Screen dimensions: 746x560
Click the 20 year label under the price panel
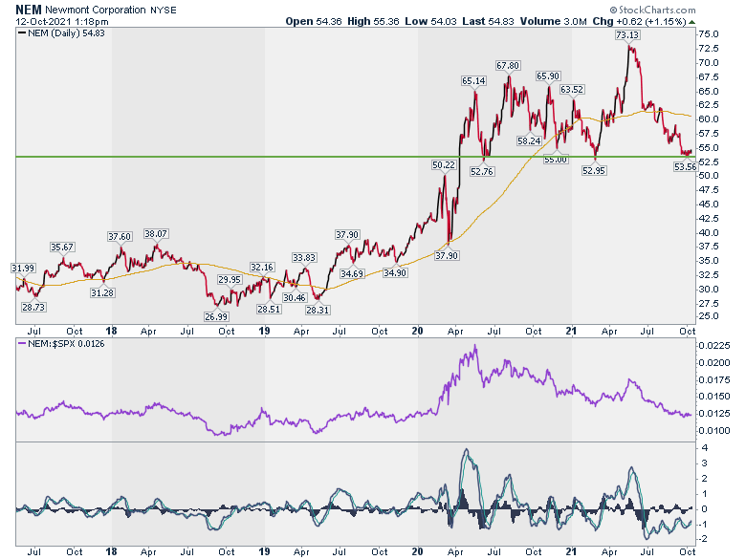(417, 331)
